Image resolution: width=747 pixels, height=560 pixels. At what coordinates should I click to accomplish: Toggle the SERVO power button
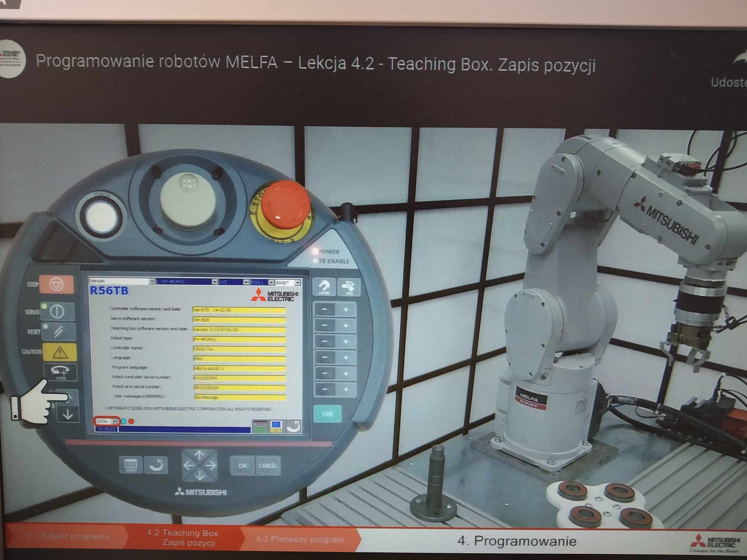58,311
